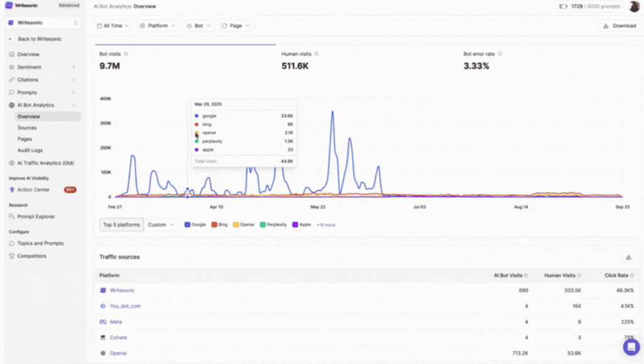Viewport: 644px width, 364px height.
Task: Open the Writesonic workspace switcher
Action: coord(43,23)
